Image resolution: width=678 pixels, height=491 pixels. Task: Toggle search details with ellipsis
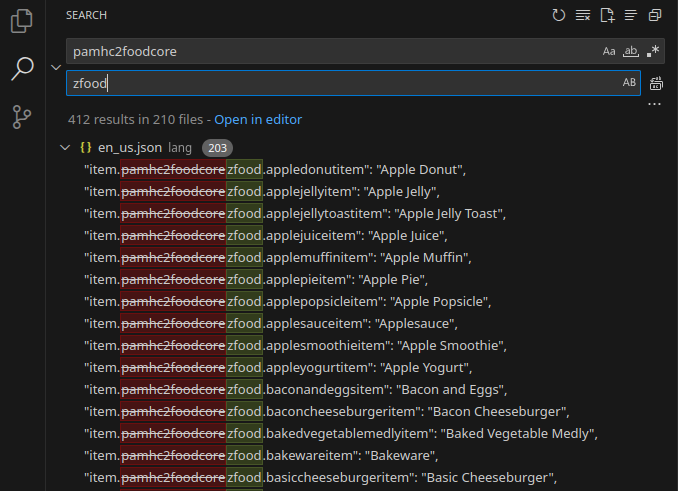655,104
